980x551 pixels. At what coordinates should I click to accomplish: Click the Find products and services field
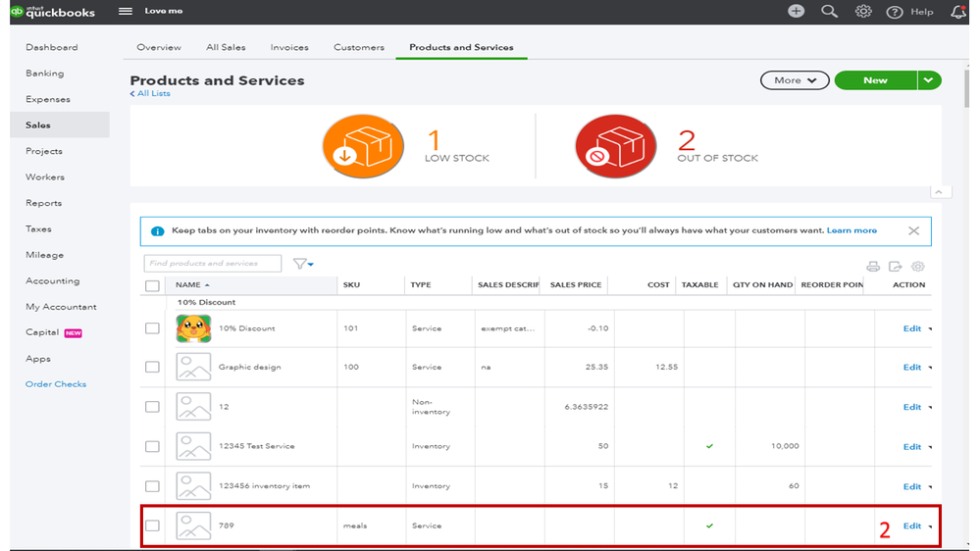click(x=212, y=264)
